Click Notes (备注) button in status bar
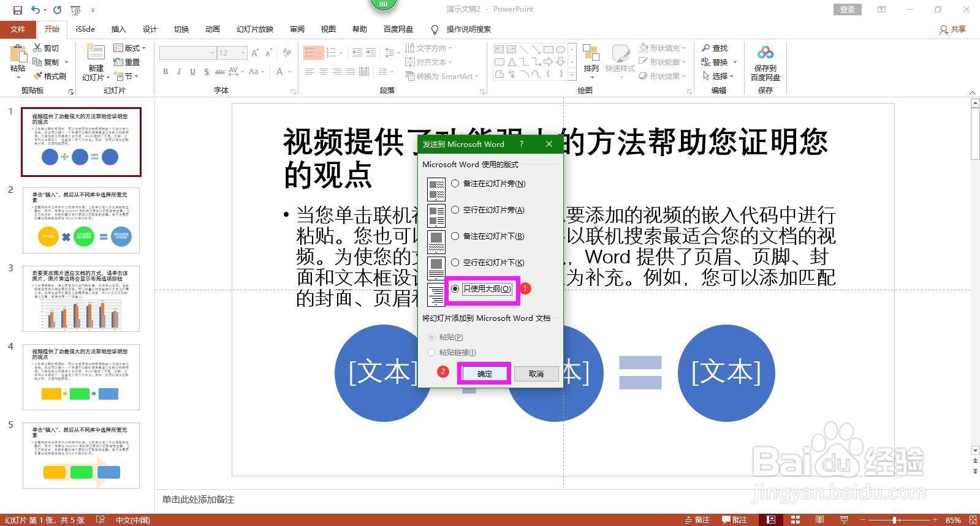The height and width of the screenshot is (526, 980). 697,520
